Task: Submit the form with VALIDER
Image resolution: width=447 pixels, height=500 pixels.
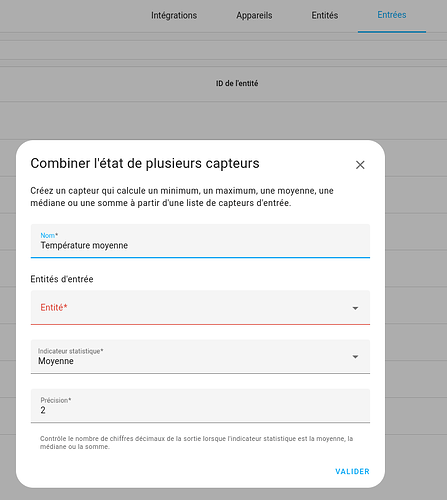Action: (x=352, y=471)
